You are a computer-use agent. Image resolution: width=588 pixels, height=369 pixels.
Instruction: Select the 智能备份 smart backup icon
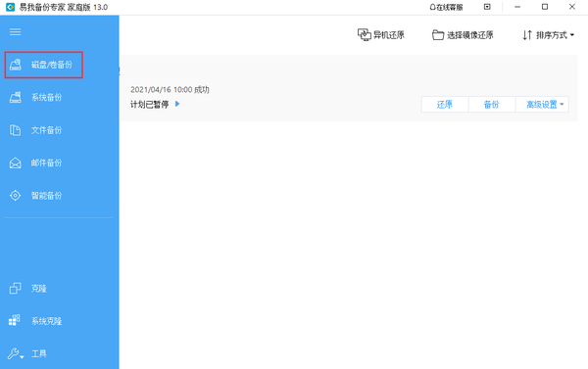click(16, 196)
